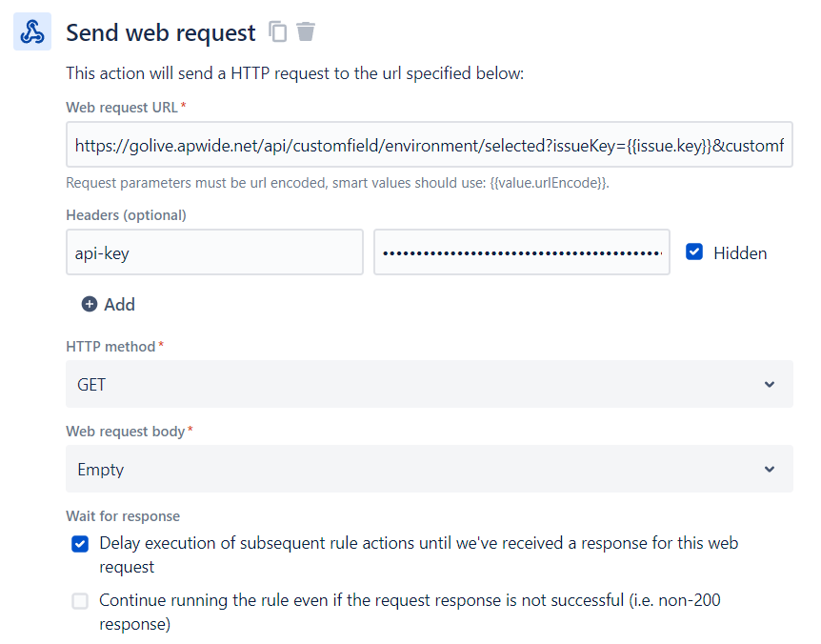
Task: Enable Continue running the rule checkbox
Action: pos(80,601)
